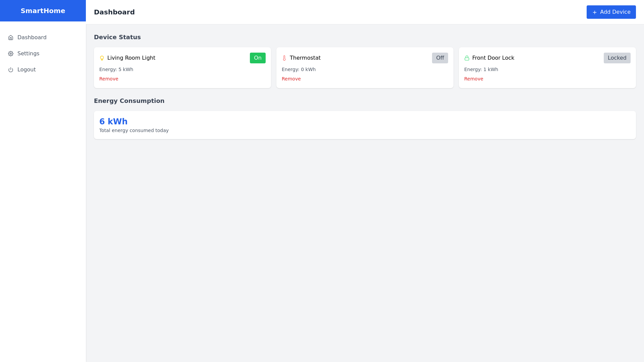Click the SmartHome logo

point(43,11)
